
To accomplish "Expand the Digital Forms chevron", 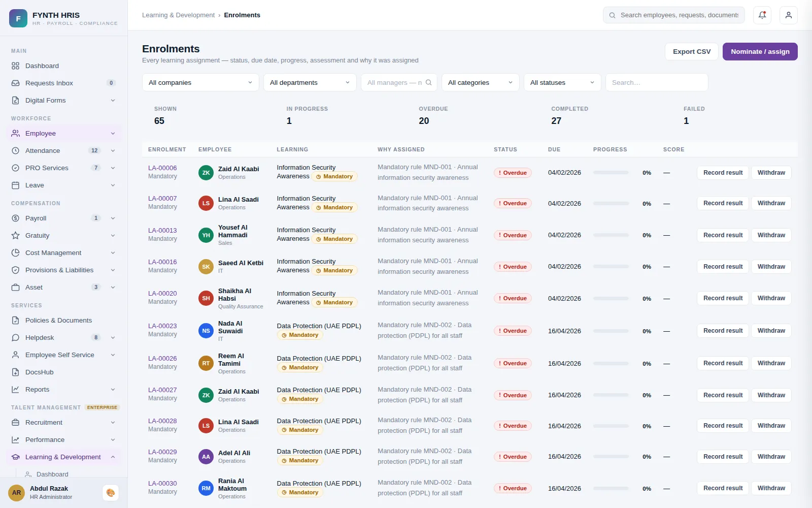I will 113,101.
